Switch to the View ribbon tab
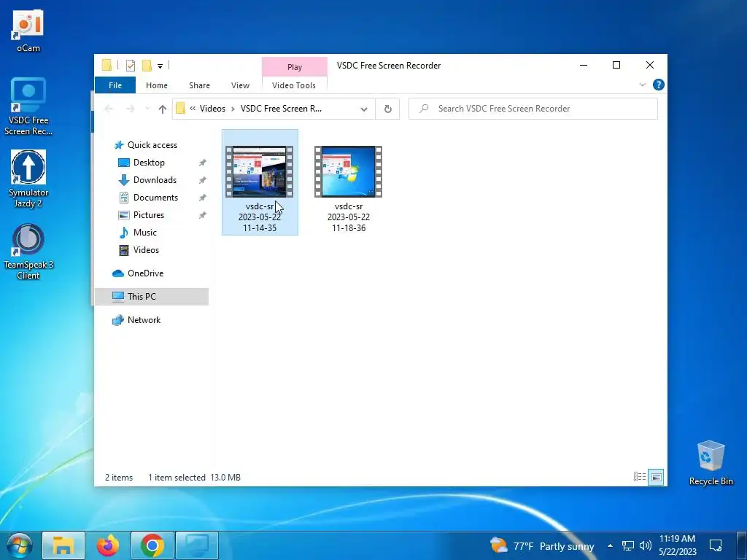The image size is (747, 560). (x=240, y=85)
